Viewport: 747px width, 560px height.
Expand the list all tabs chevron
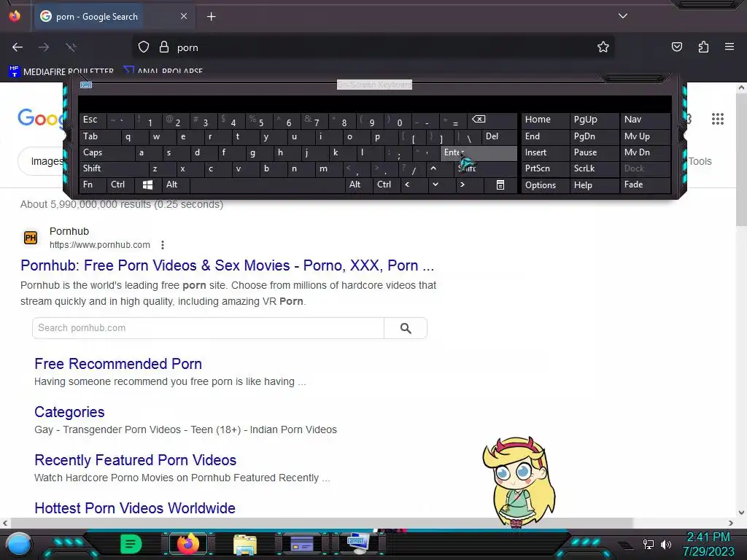623,16
